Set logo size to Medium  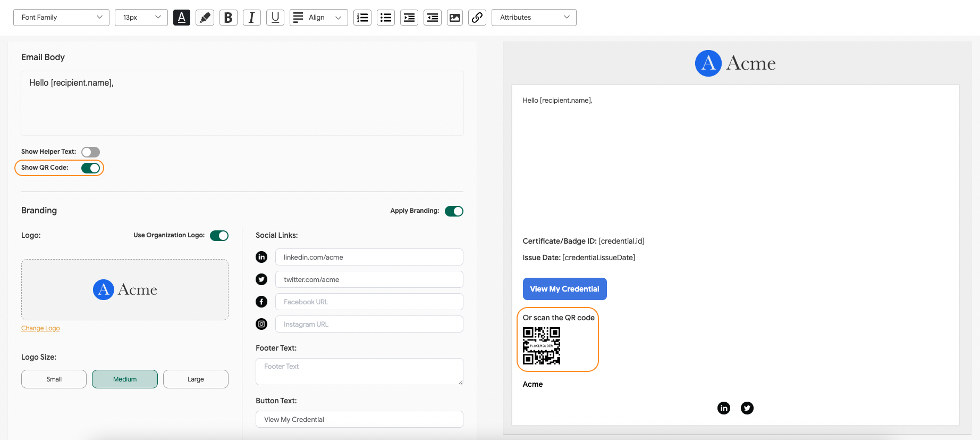tap(125, 379)
